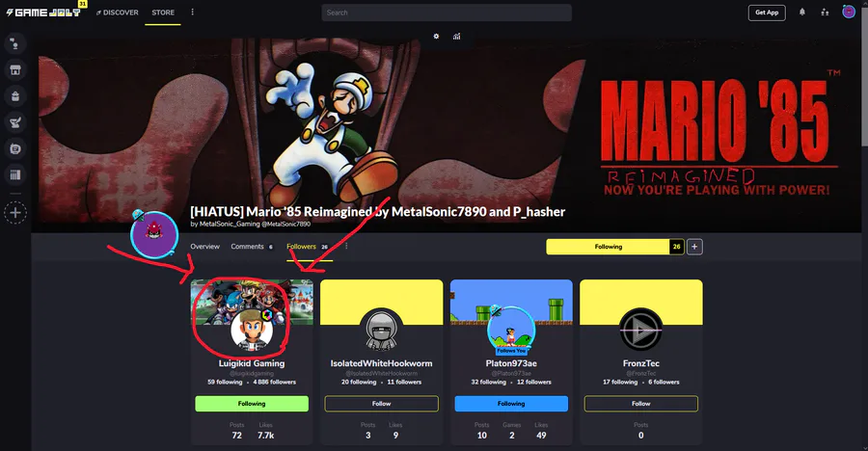868x451 pixels.
Task: Open game settings gear icon above banner
Action: 436,36
